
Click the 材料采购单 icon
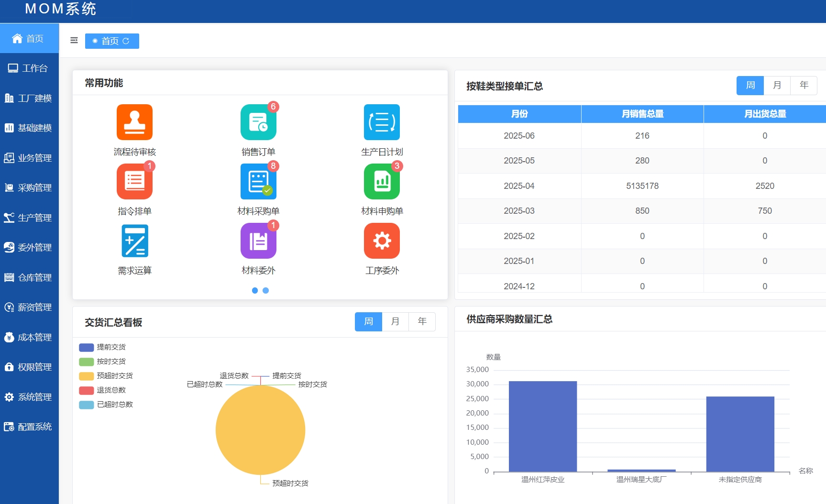click(x=258, y=182)
